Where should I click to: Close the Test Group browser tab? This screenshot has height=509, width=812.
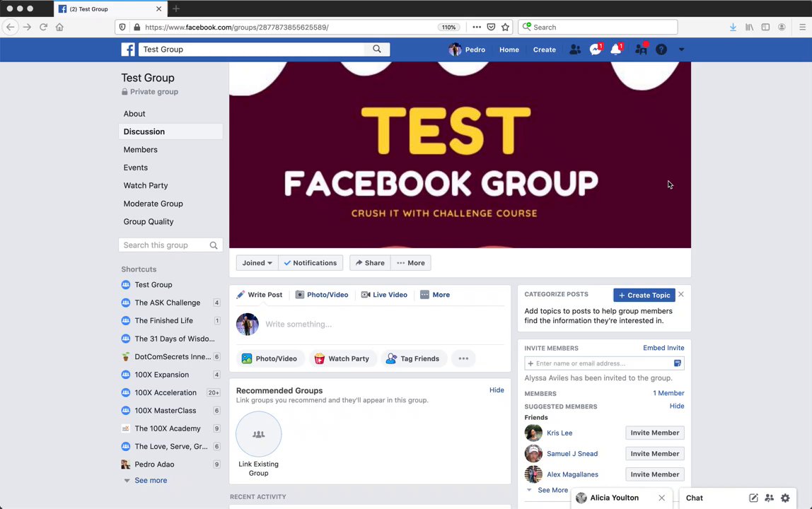click(x=158, y=8)
